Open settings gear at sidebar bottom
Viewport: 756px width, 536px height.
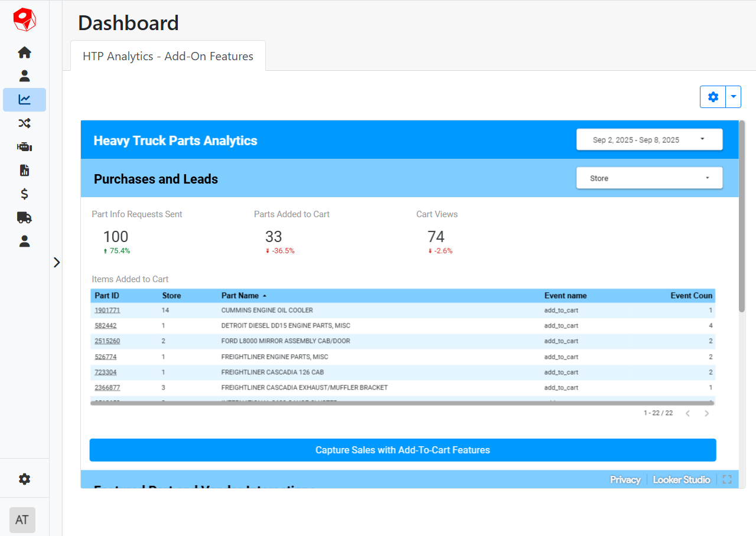[24, 479]
